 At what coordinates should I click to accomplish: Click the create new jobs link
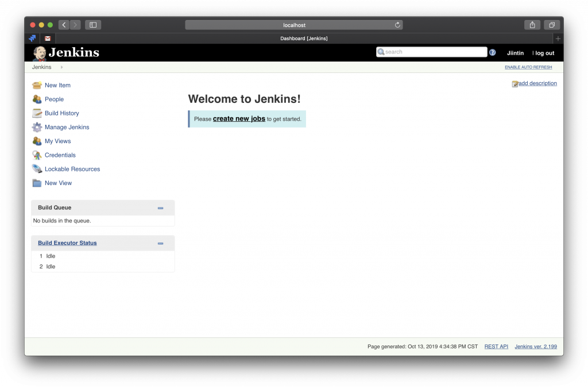[239, 118]
